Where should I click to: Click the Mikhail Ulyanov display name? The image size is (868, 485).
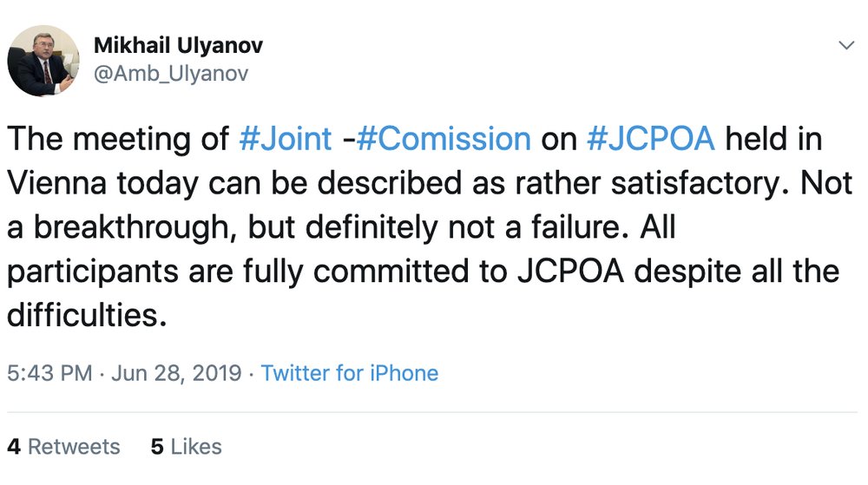click(179, 46)
